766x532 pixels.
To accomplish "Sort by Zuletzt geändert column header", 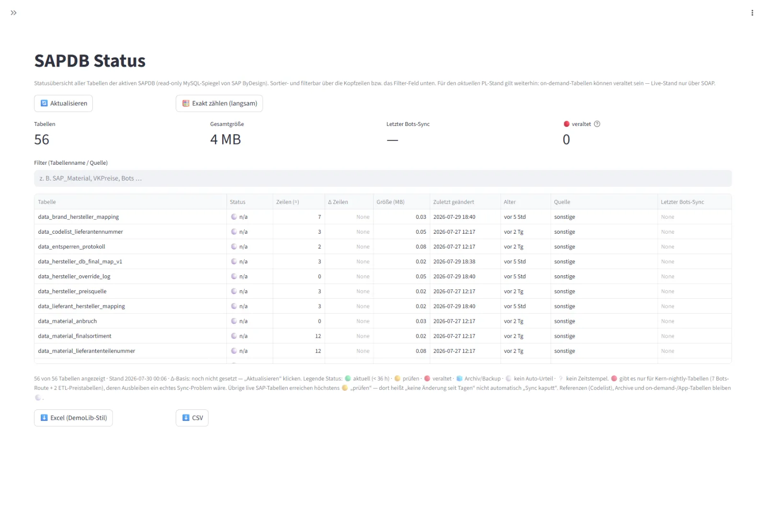I will tap(465, 202).
